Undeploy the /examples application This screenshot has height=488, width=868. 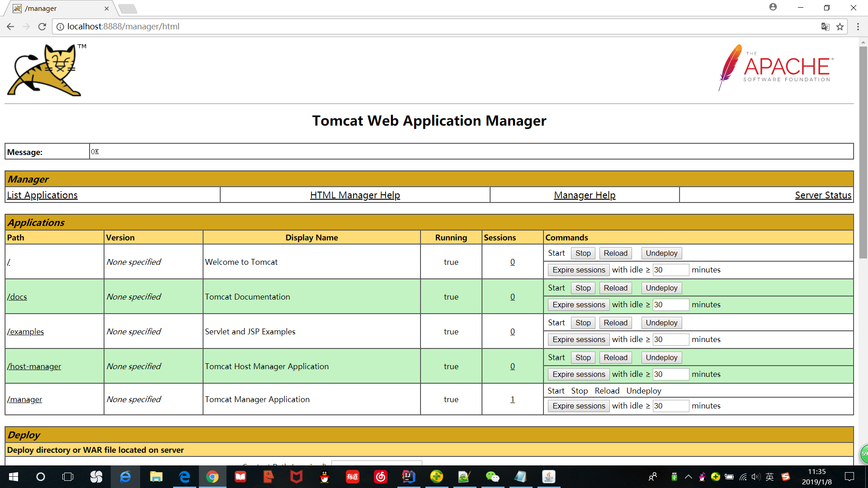point(661,323)
